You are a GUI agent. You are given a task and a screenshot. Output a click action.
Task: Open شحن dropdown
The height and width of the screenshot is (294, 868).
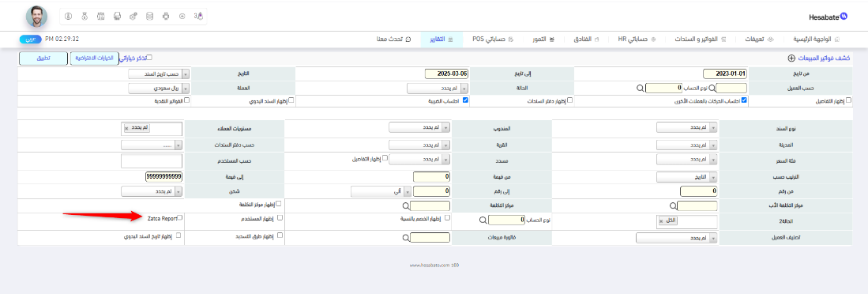click(151, 191)
